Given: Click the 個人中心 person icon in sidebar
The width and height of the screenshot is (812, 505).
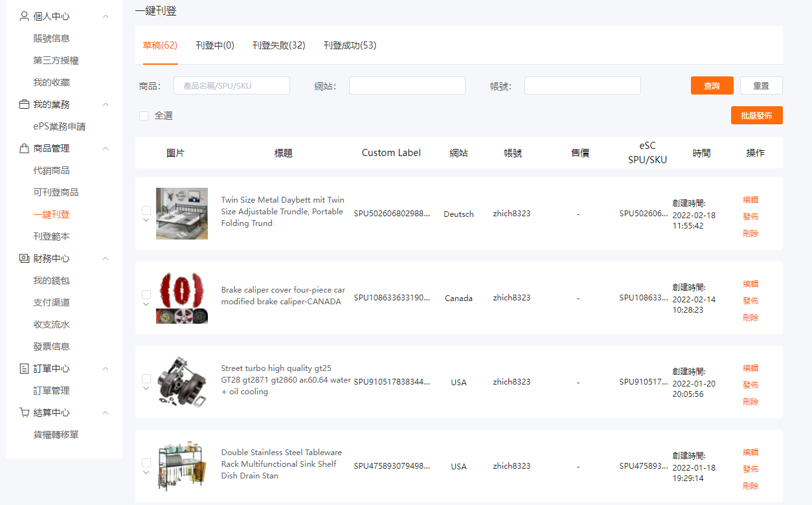Looking at the screenshot, I should click(x=25, y=16).
